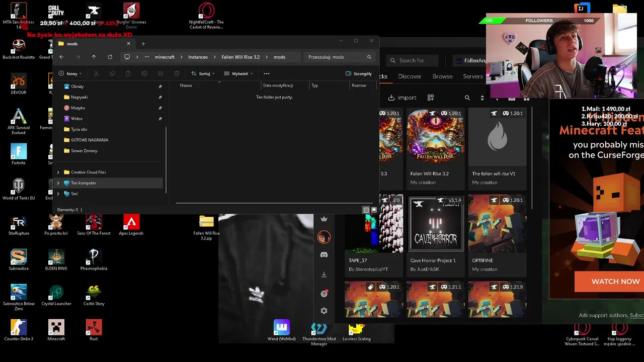This screenshot has height=362, width=644.
Task: Select Thunderstore Mod Manager shortcut
Action: tap(319, 333)
